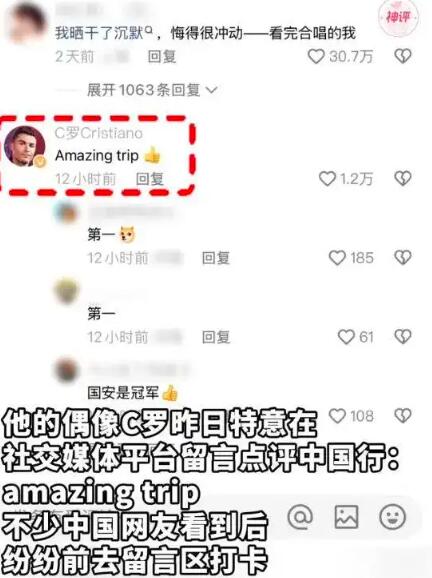Open C罗Cristiano's profile avatar
Image resolution: width=432 pixels, height=578 pixels.
click(24, 146)
